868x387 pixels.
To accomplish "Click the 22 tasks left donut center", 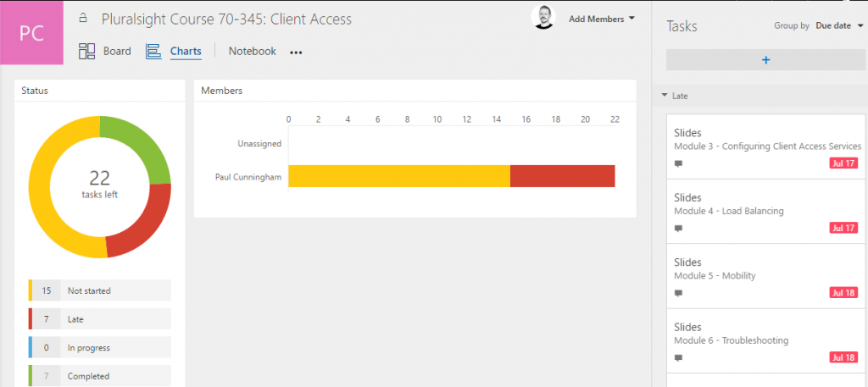I will (100, 184).
